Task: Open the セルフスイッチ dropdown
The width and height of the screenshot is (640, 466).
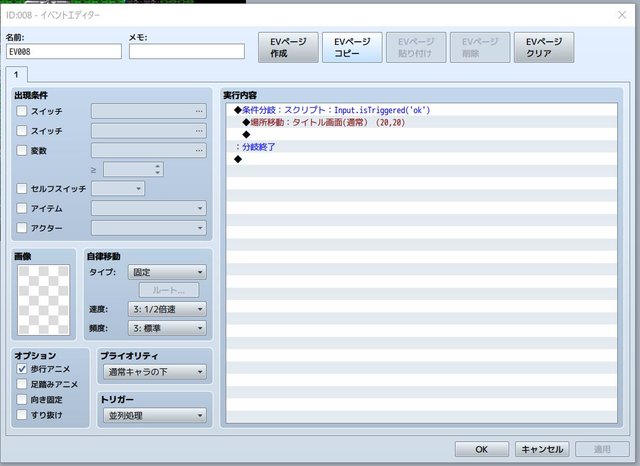Action: 118,189
